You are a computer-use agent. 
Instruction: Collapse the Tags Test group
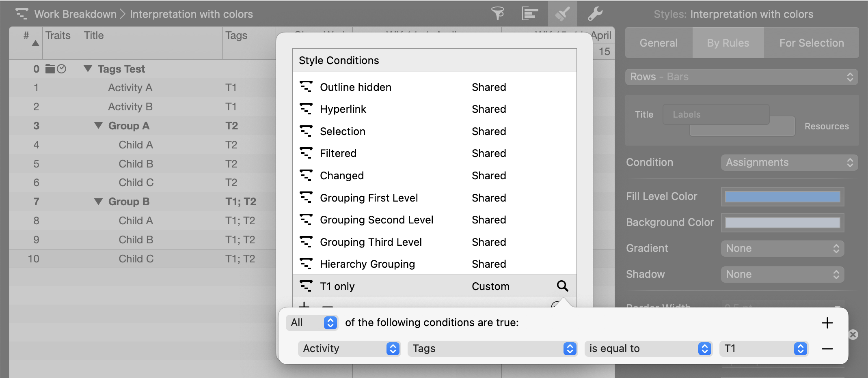[88, 69]
